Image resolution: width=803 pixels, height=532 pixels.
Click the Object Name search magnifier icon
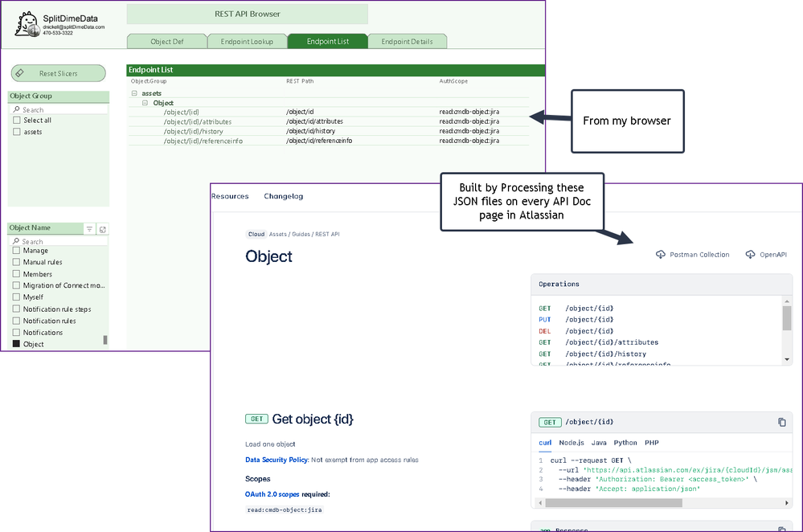[x=16, y=241]
